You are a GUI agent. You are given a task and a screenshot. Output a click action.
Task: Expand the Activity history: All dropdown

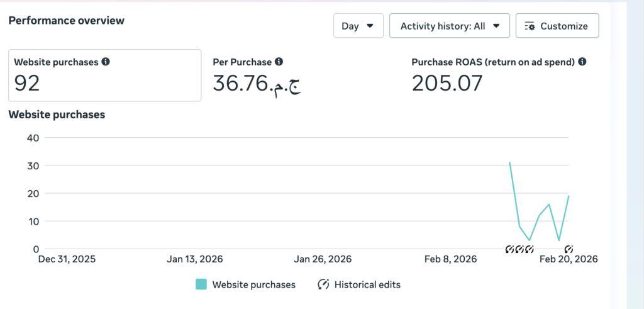(x=450, y=26)
